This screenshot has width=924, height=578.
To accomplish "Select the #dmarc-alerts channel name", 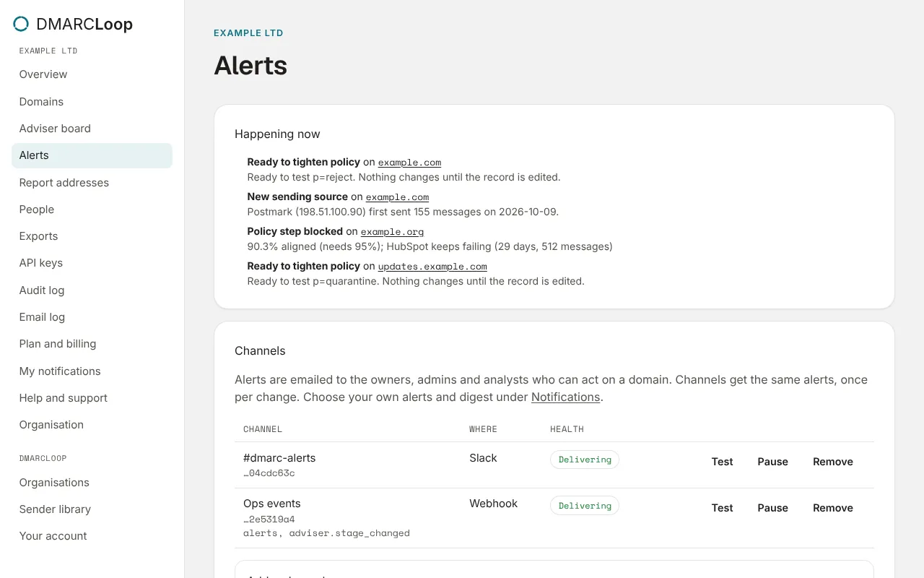I will [279, 458].
